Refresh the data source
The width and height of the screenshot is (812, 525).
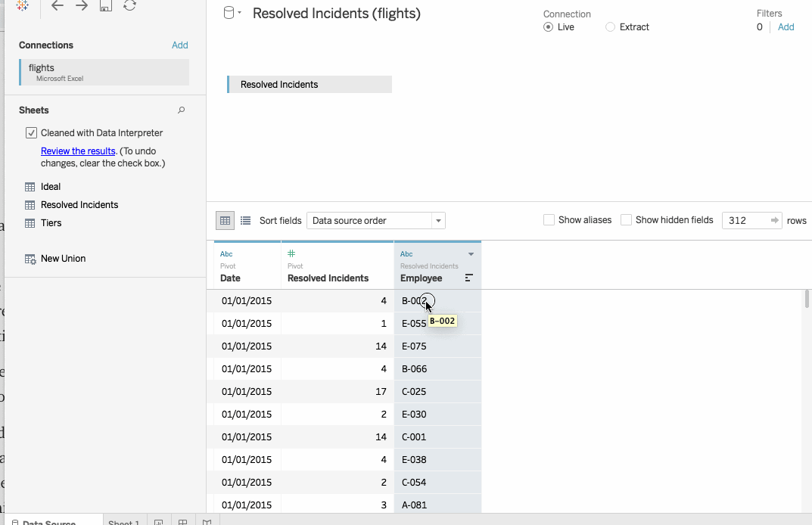tap(129, 5)
